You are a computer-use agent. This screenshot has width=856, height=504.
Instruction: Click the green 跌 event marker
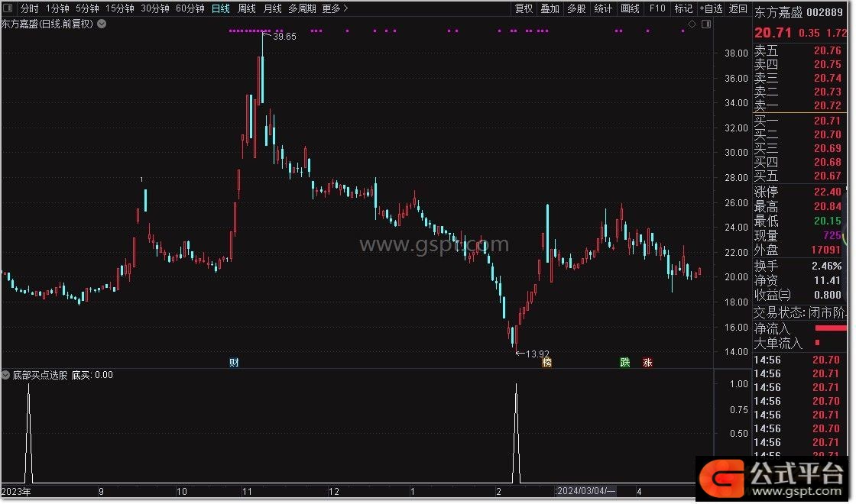click(x=624, y=362)
